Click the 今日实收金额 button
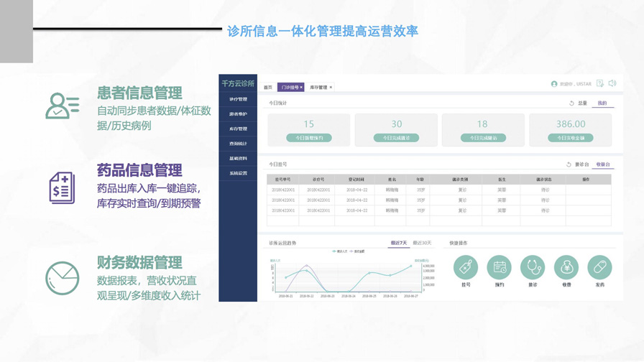 coord(570,138)
